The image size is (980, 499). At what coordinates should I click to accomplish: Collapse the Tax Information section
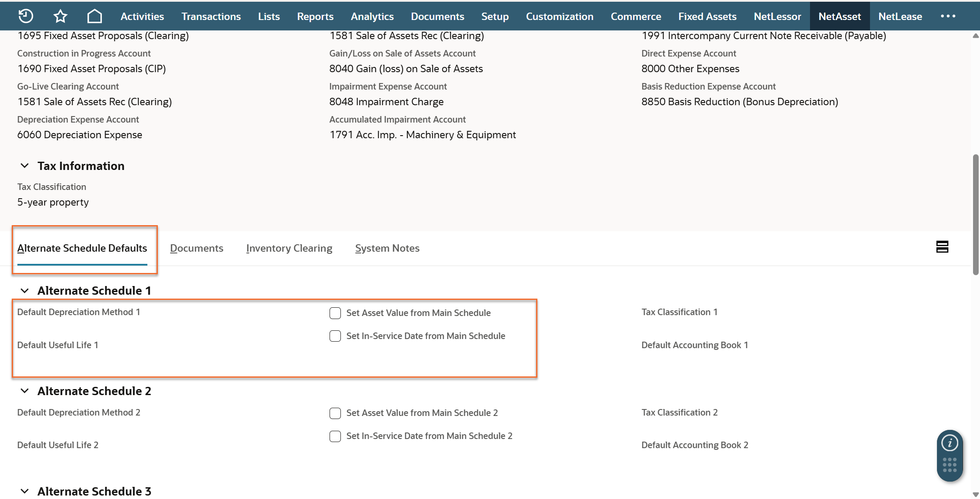tap(25, 166)
